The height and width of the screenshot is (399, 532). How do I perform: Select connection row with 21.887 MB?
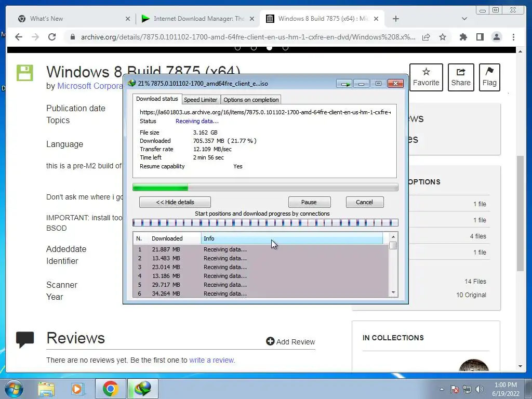tap(261, 249)
